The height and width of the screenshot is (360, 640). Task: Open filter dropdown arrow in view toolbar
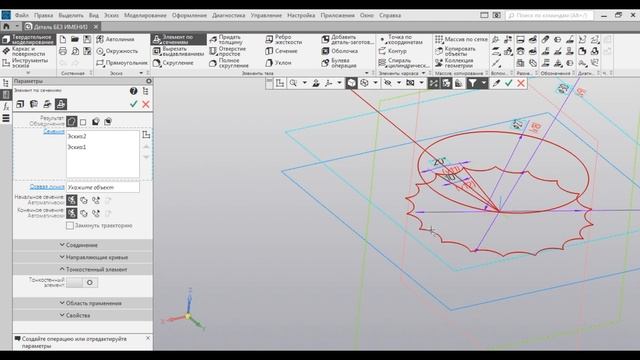pos(484,83)
